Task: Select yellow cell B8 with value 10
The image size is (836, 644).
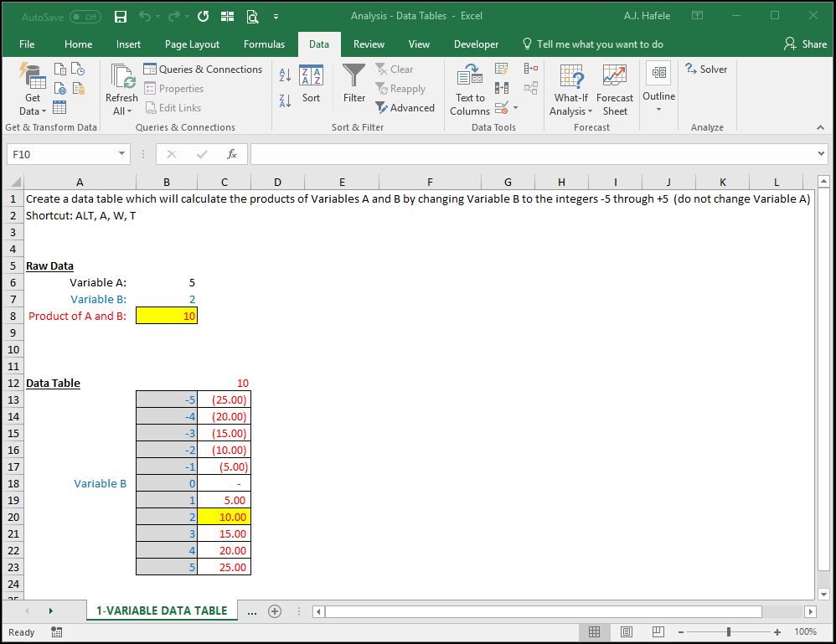Action: tap(167, 316)
